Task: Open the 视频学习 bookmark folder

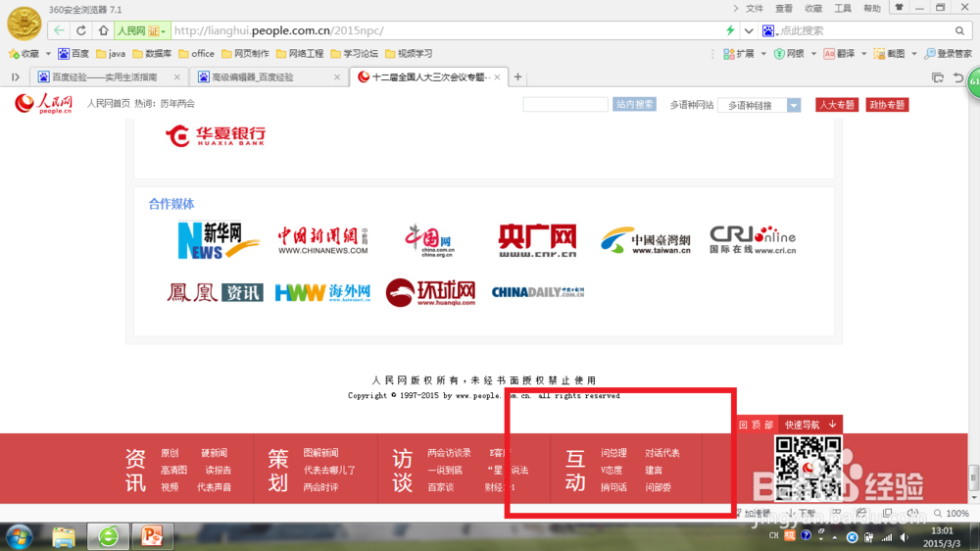Action: click(x=409, y=54)
